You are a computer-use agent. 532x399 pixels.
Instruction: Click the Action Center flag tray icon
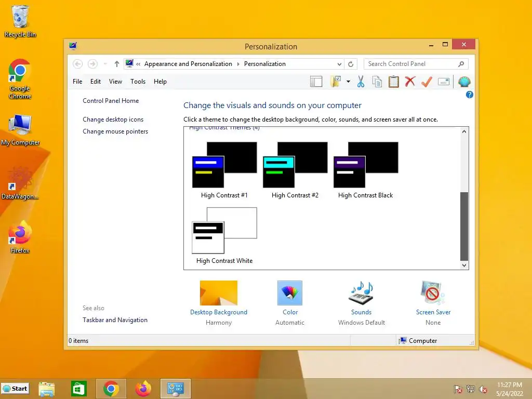point(458,389)
